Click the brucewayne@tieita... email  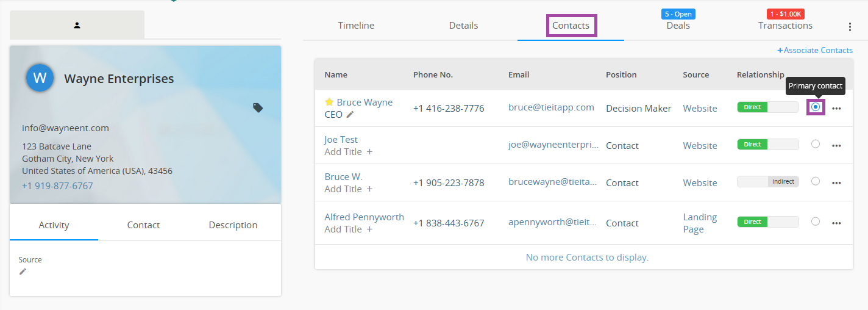553,182
